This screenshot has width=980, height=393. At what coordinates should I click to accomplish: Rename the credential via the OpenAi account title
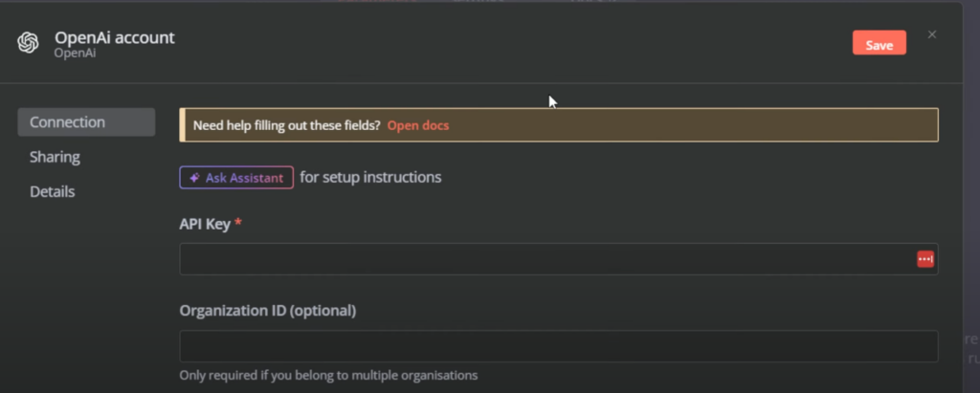point(115,38)
